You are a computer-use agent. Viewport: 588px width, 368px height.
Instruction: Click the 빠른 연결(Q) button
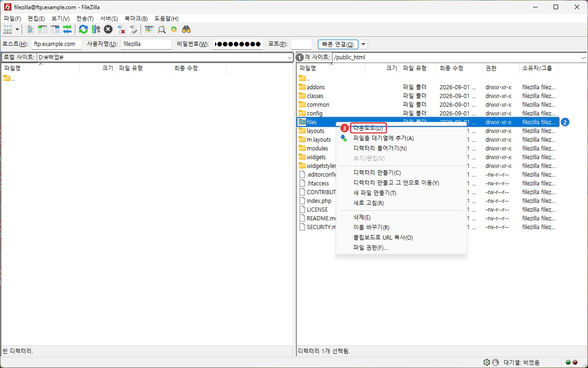338,44
